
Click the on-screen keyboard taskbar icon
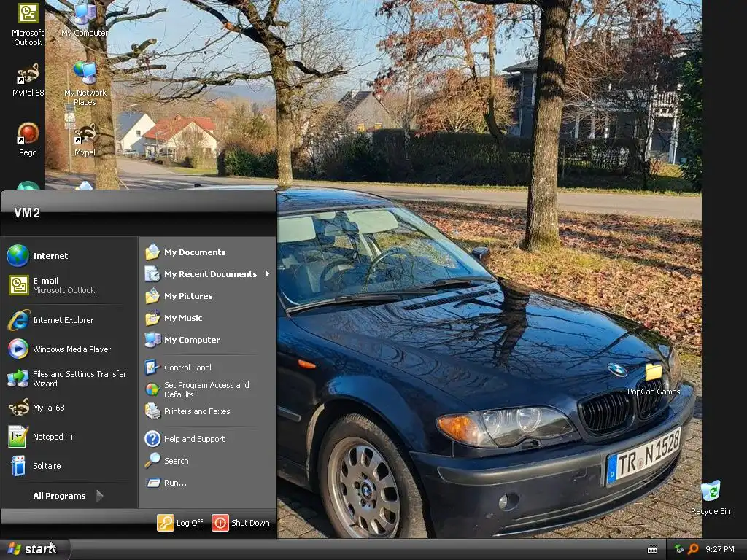(652, 550)
